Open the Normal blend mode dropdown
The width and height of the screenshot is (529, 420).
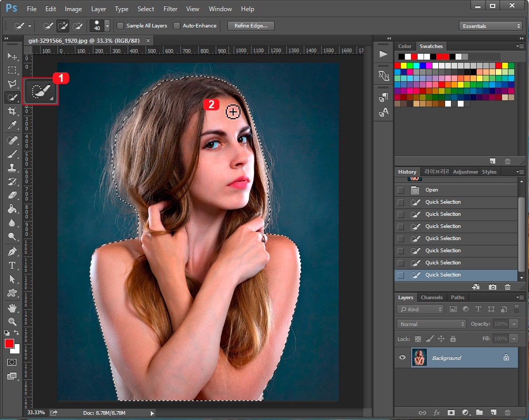coord(431,324)
